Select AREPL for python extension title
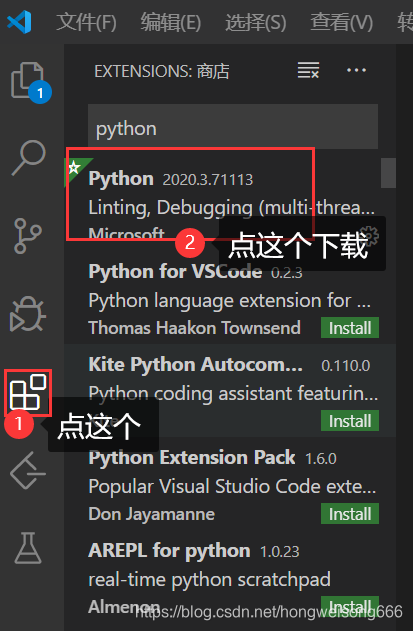The image size is (413, 631). tap(169, 551)
